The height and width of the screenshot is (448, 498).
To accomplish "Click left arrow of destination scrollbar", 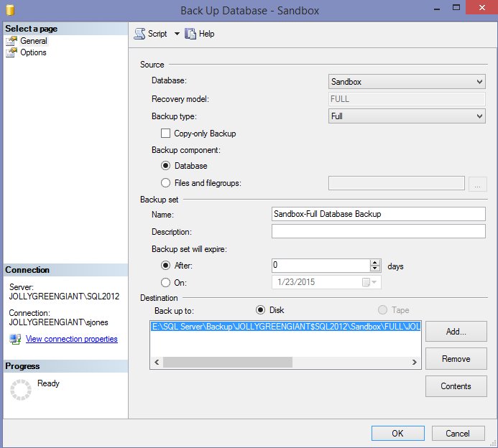I will 157,362.
